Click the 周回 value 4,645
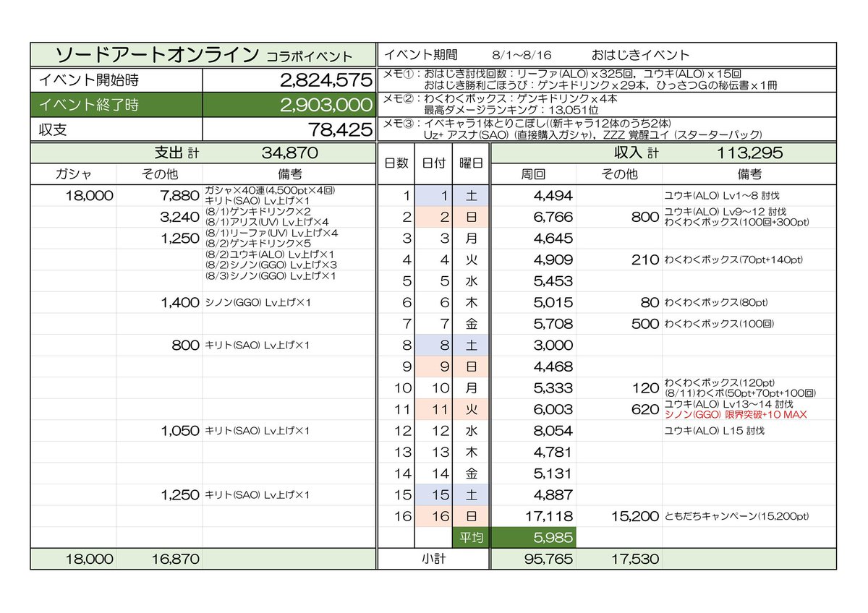The width and height of the screenshot is (868, 613). (553, 238)
